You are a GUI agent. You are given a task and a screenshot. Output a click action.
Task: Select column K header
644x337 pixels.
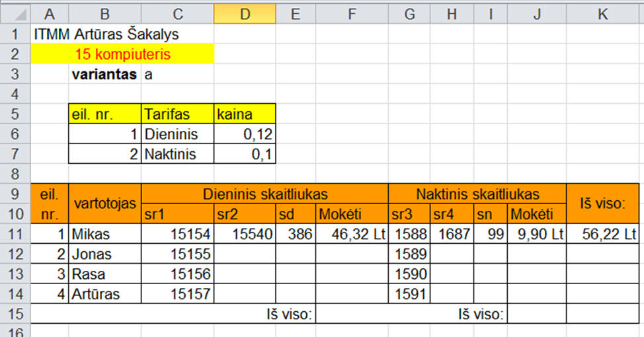coord(602,14)
